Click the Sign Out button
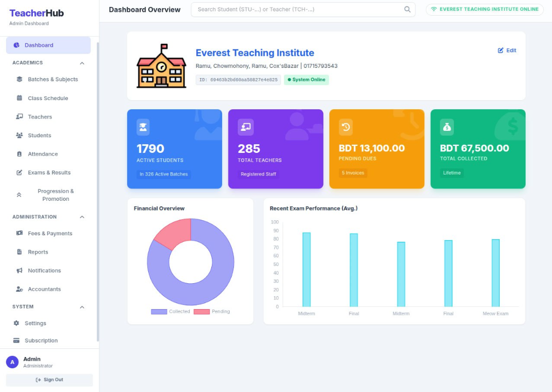The image size is (552, 392). click(49, 380)
